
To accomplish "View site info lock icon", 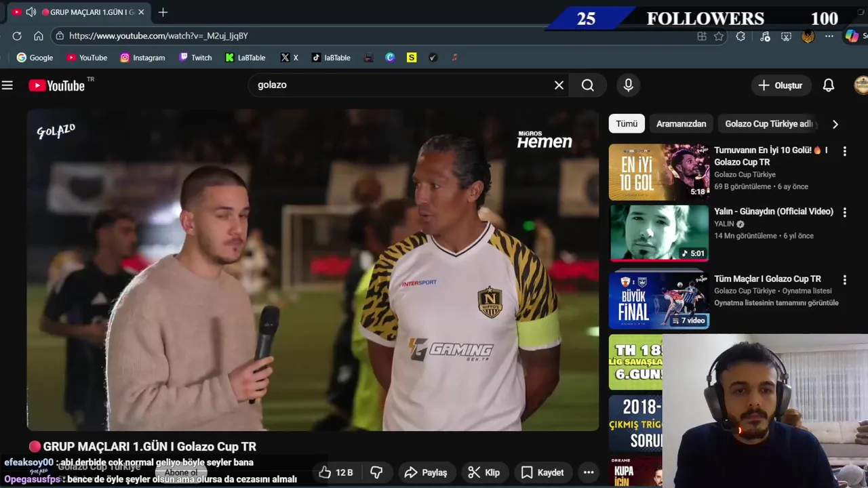I will coord(60,36).
